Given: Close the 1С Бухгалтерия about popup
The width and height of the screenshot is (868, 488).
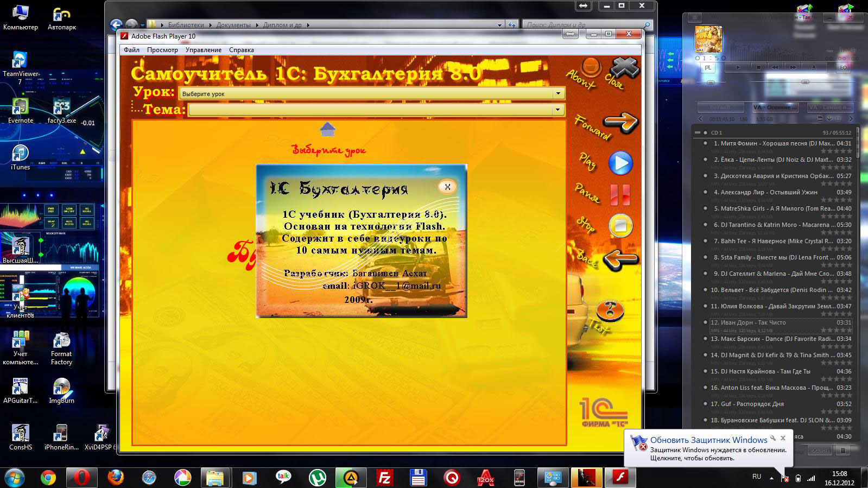Looking at the screenshot, I should tap(447, 187).
